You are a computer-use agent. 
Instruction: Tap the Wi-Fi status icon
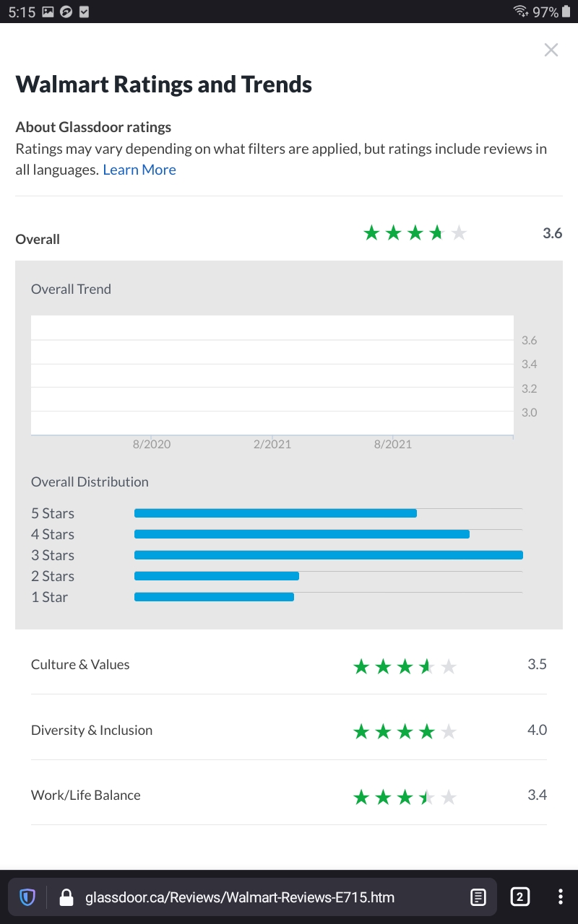pyautogui.click(x=521, y=12)
